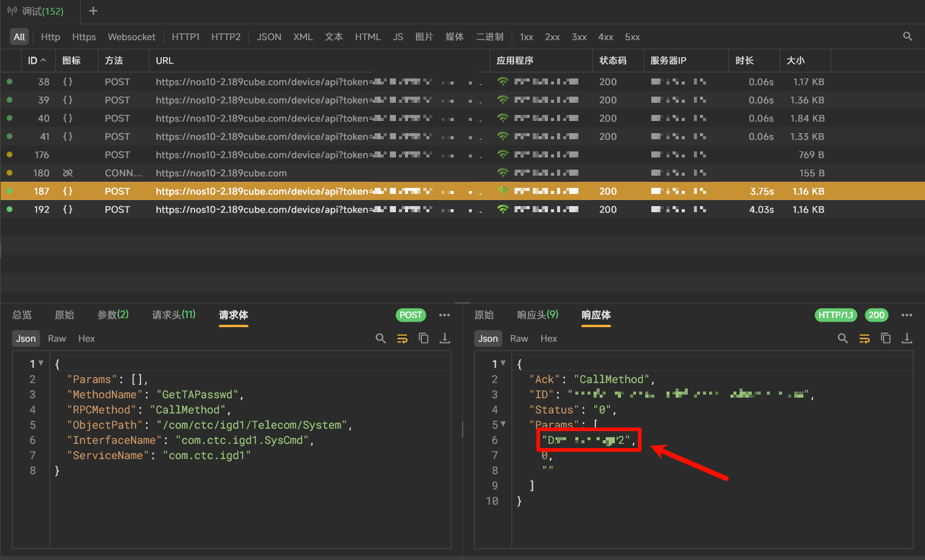Select Json view in response body
This screenshot has height=560, width=925.
[x=488, y=339]
